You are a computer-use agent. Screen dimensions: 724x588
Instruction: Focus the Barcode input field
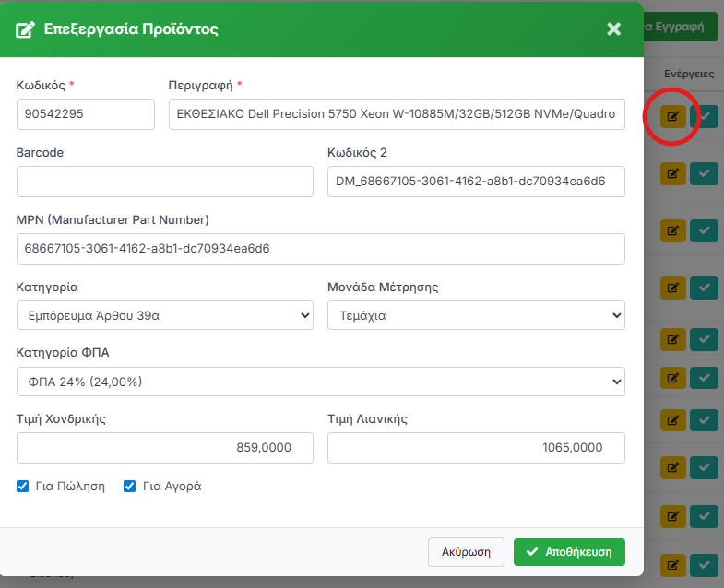pos(165,182)
